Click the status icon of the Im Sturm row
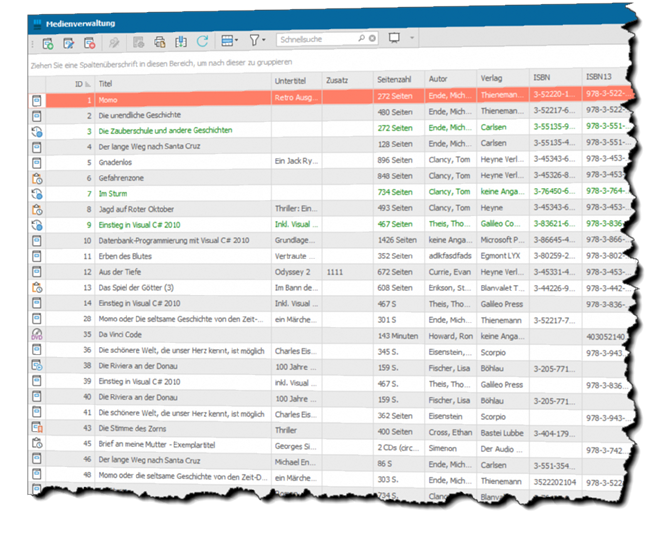This screenshot has width=669, height=541. (x=37, y=195)
